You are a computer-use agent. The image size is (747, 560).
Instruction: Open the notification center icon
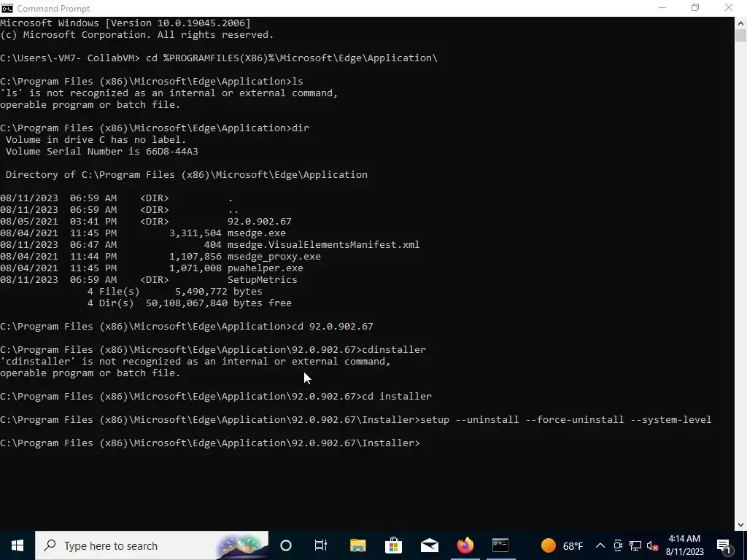[x=723, y=545]
